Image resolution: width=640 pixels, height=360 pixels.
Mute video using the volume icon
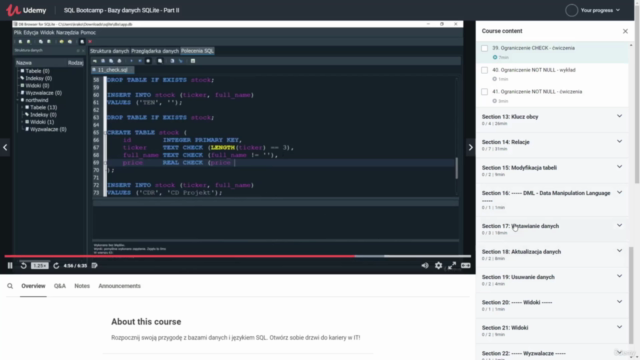coord(425,266)
